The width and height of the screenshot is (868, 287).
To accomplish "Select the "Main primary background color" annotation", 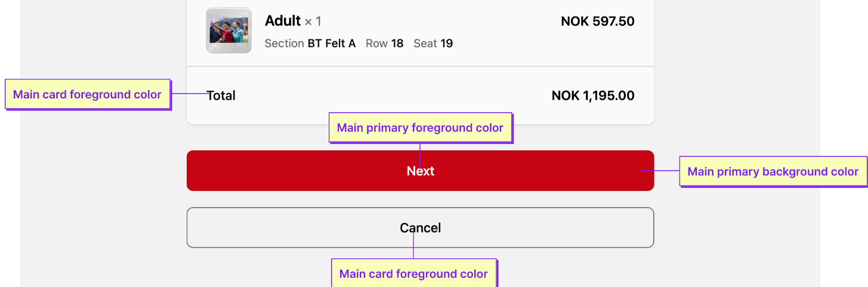I will point(773,172).
